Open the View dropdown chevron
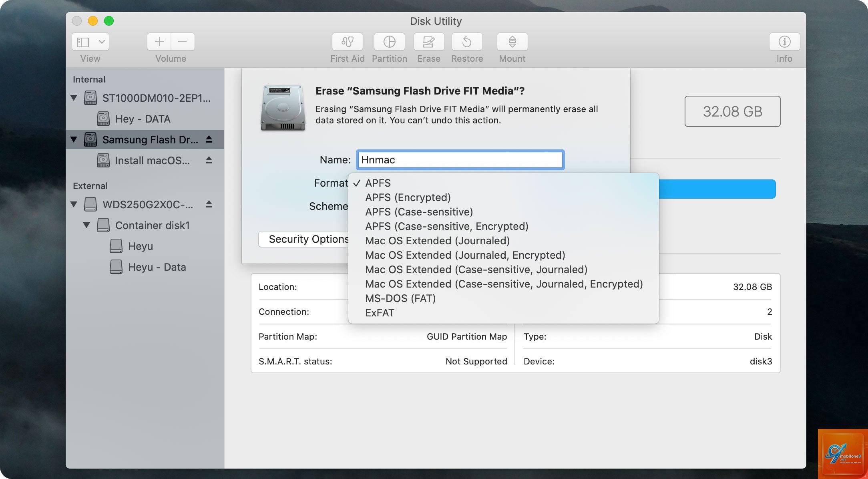 tap(102, 42)
